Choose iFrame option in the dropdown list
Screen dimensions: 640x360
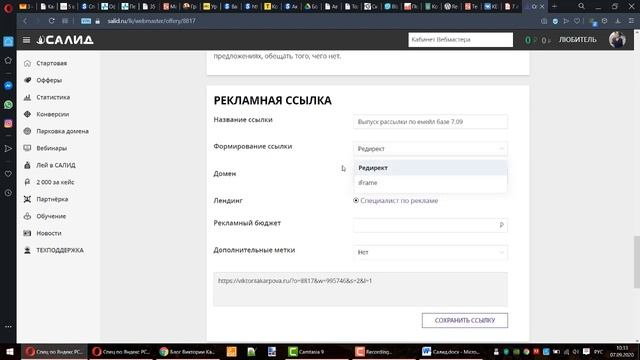coord(430,183)
